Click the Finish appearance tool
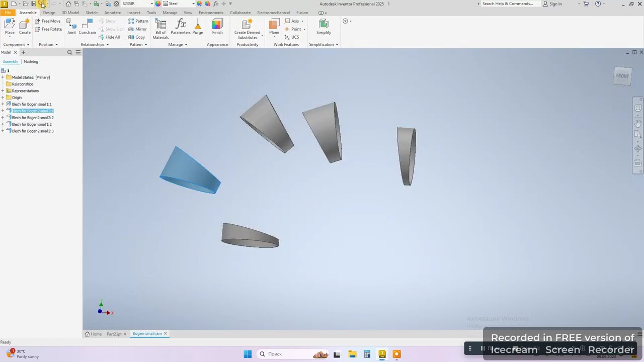The width and height of the screenshot is (644, 362). tap(217, 27)
